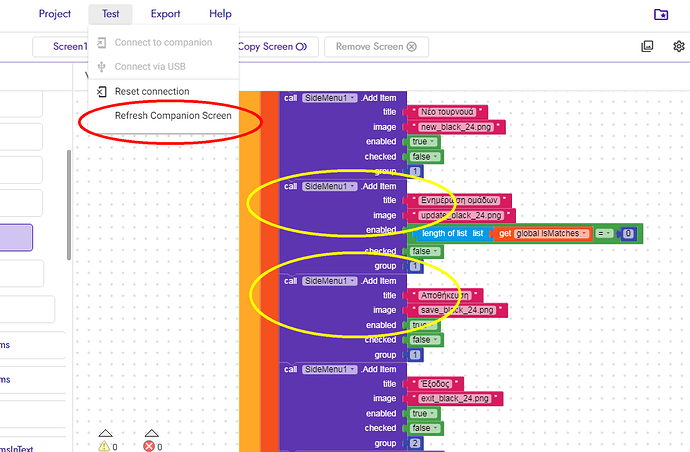
Task: Click the Reset connection icon
Action: tap(102, 92)
